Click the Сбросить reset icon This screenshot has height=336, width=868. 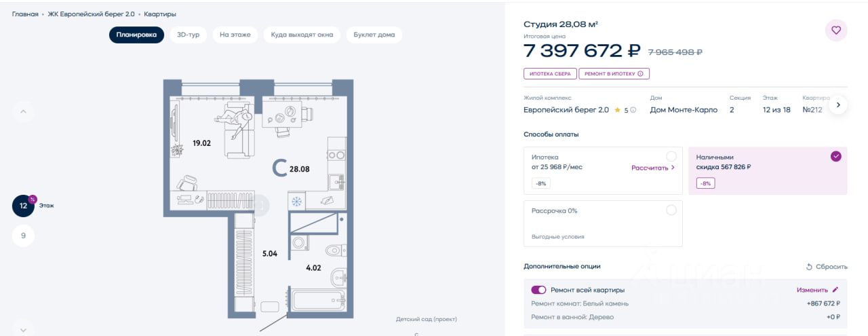[x=809, y=267]
